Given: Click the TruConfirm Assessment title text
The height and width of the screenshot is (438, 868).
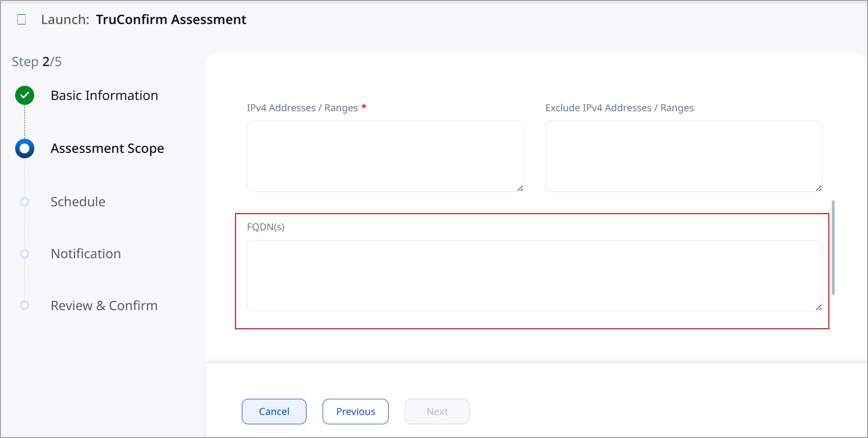Looking at the screenshot, I should (x=171, y=20).
